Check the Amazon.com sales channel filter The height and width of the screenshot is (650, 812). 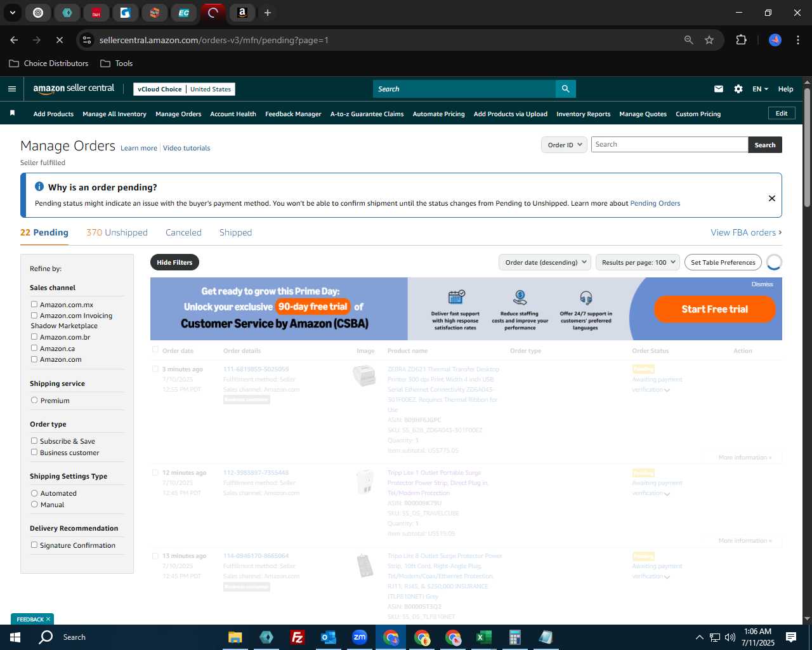point(34,359)
